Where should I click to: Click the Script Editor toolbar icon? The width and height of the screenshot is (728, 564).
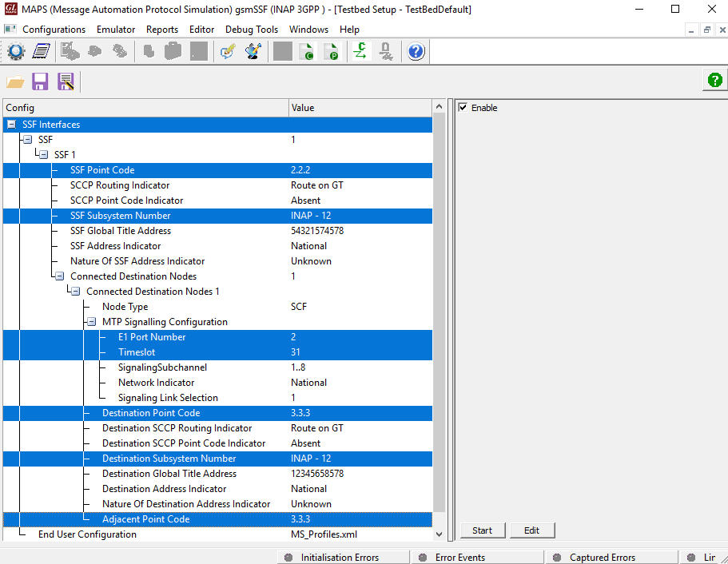pos(229,50)
